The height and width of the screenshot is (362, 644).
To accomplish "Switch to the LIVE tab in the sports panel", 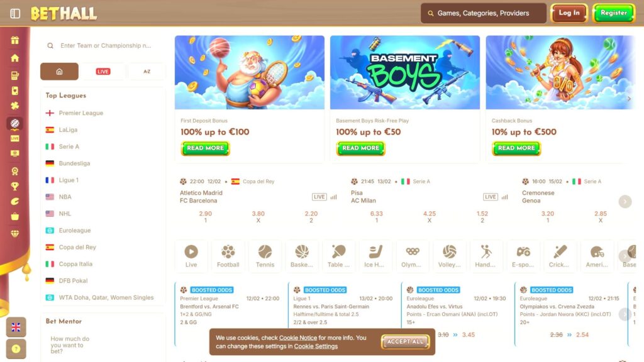I will [x=103, y=72].
